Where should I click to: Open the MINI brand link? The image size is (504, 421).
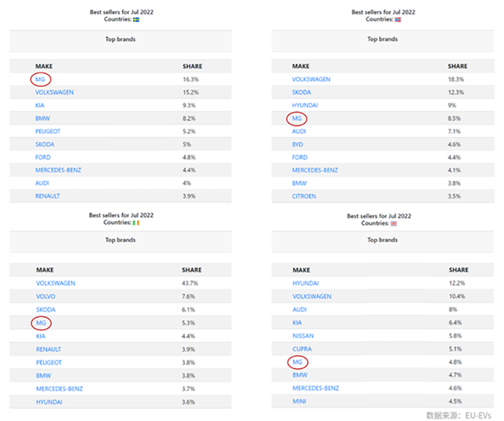[299, 401]
